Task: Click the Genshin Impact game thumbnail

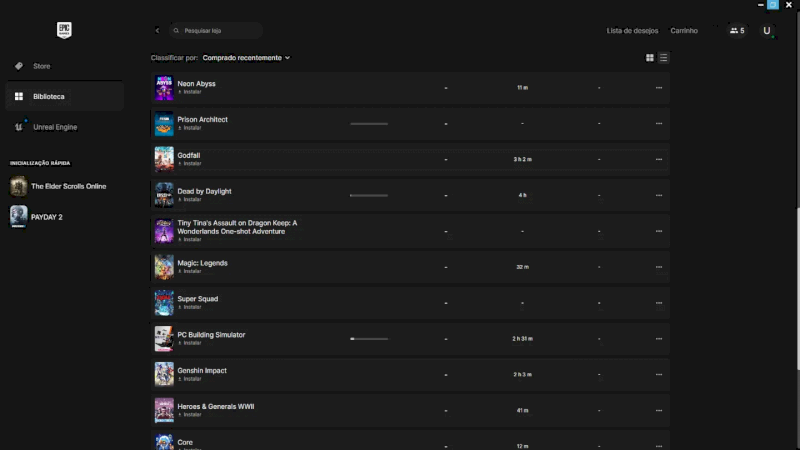Action: point(164,374)
